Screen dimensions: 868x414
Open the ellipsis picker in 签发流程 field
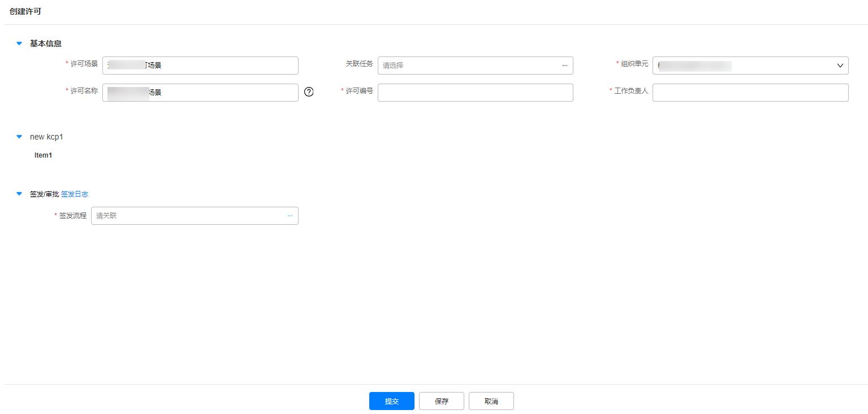click(x=290, y=216)
